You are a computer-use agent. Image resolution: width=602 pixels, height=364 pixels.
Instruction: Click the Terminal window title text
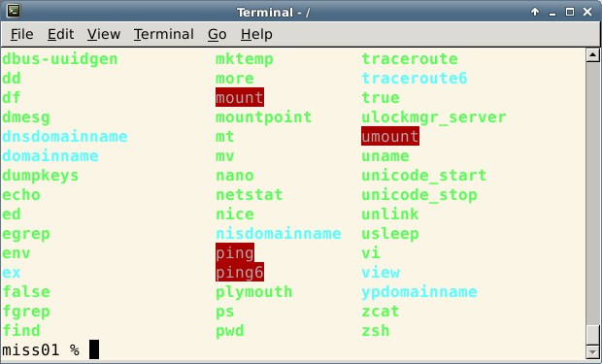[x=274, y=13]
